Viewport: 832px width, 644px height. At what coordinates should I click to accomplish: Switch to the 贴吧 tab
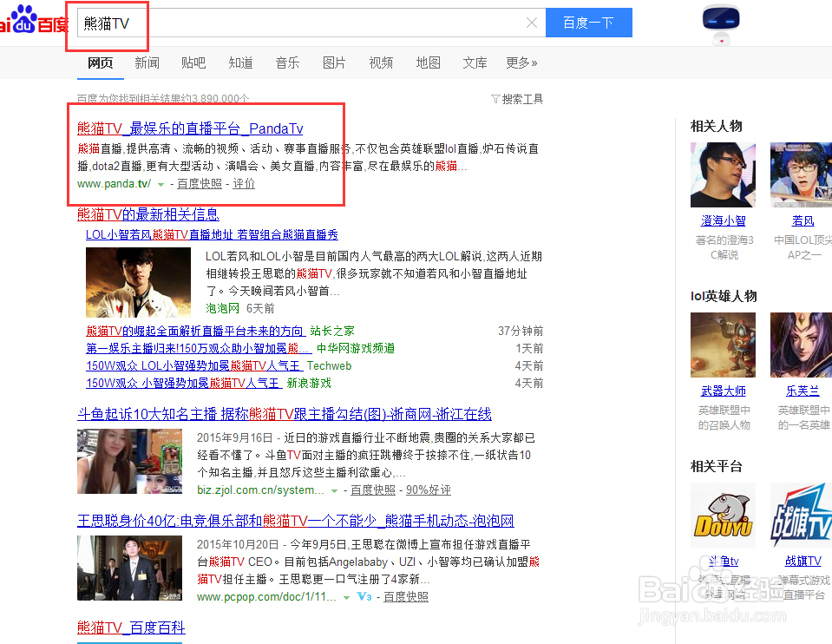tap(193, 63)
